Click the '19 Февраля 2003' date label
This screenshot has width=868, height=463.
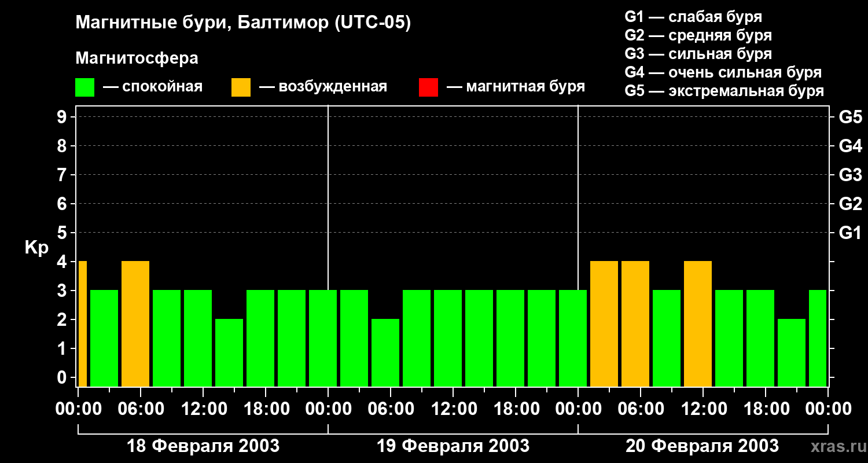click(453, 446)
